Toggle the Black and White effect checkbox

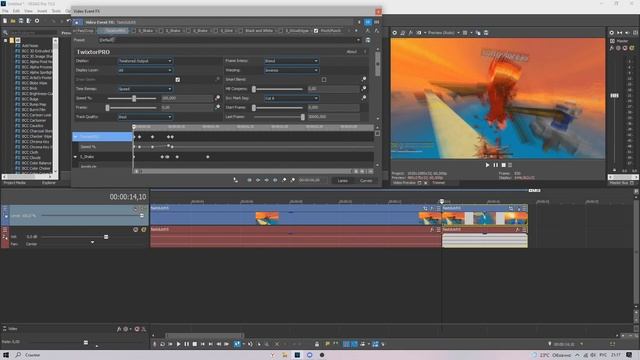point(240,31)
